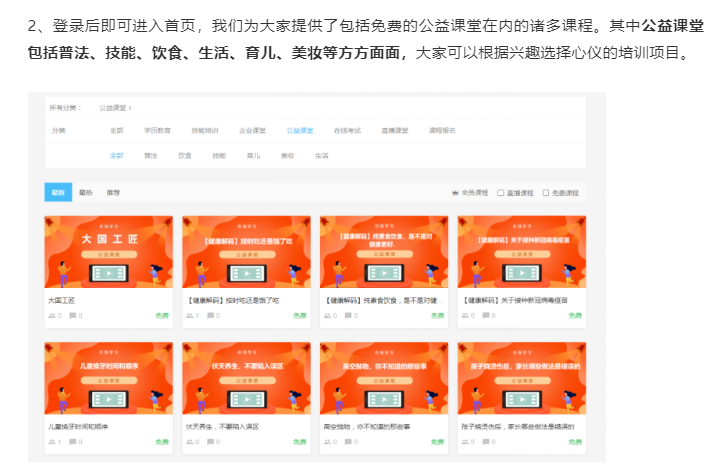Screen dimensions: 714x469
Task: Click the 大国工匠 course title text
Action: (x=61, y=301)
